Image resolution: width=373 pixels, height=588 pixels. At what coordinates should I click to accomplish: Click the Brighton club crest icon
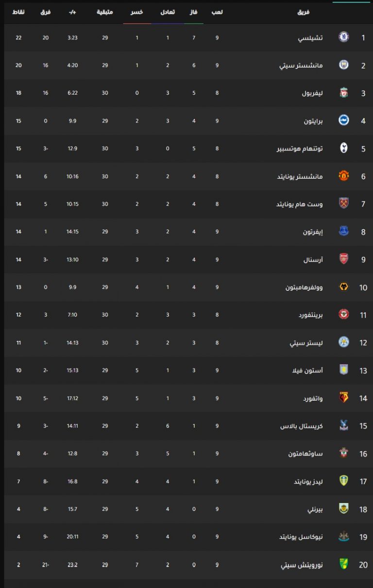[x=343, y=120]
